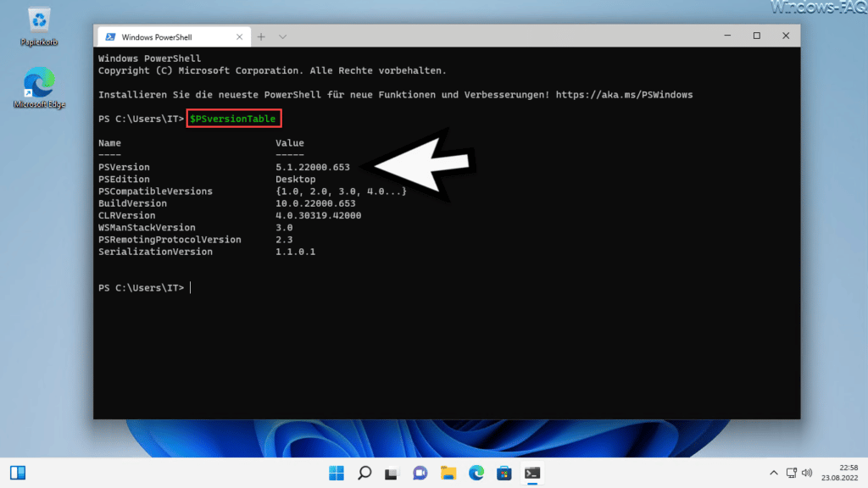The width and height of the screenshot is (868, 488).
Task: Open the Microsoft Edge desktop shortcut
Action: tap(39, 87)
